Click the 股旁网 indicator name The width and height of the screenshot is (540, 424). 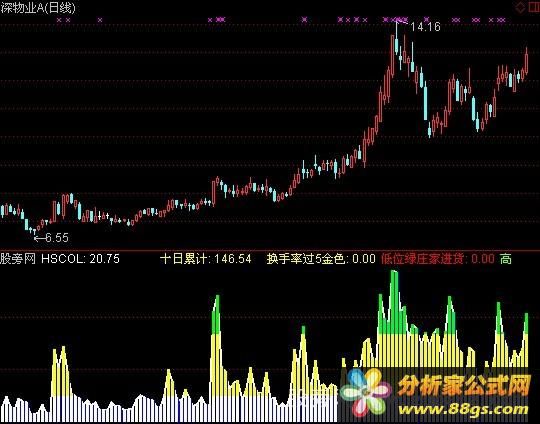tap(18, 259)
